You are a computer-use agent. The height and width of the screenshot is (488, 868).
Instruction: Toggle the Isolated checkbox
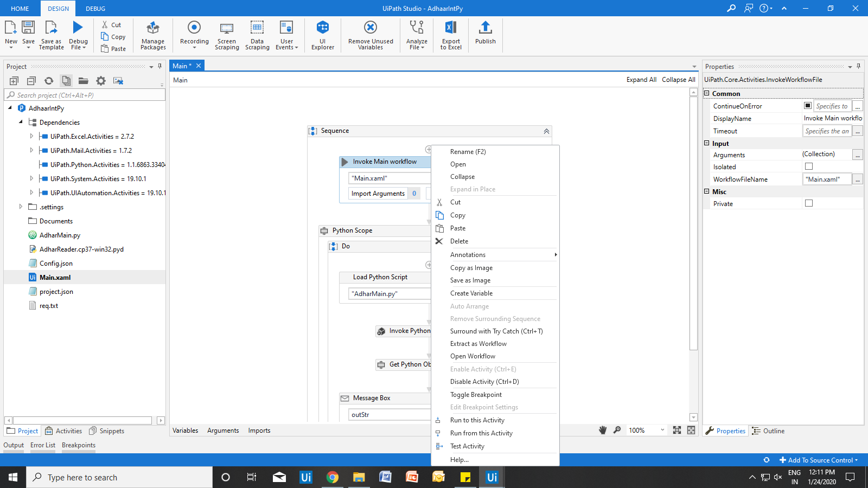pyautogui.click(x=809, y=166)
